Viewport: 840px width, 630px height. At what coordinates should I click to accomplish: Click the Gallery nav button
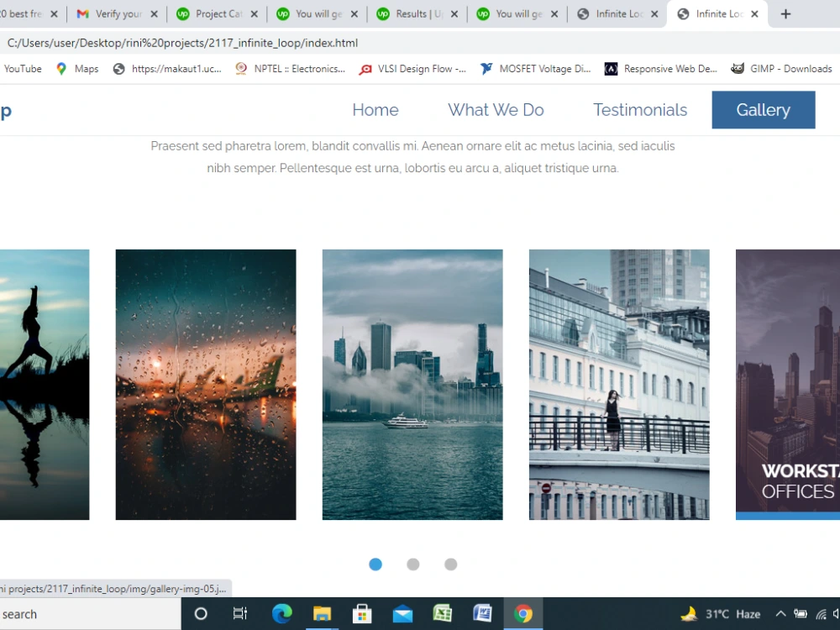(x=764, y=110)
